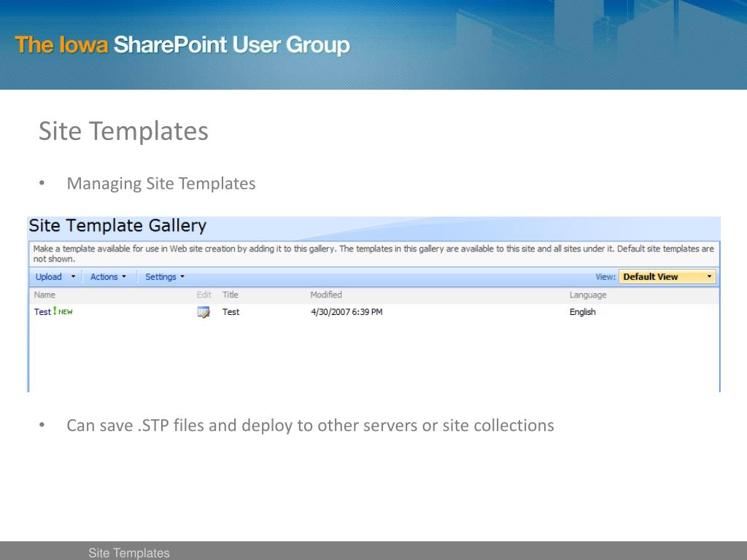Sort by the Title column header
Viewport: 747px width, 560px height.
230,295
